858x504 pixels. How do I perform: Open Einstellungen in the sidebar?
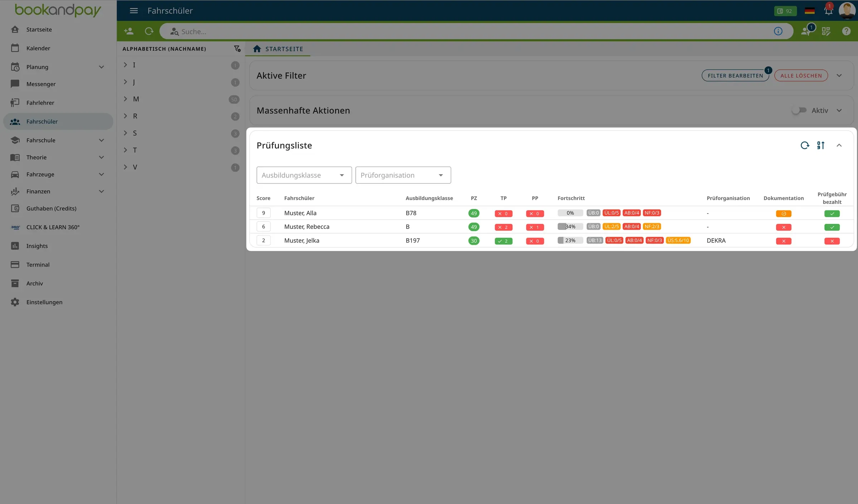(x=58, y=302)
